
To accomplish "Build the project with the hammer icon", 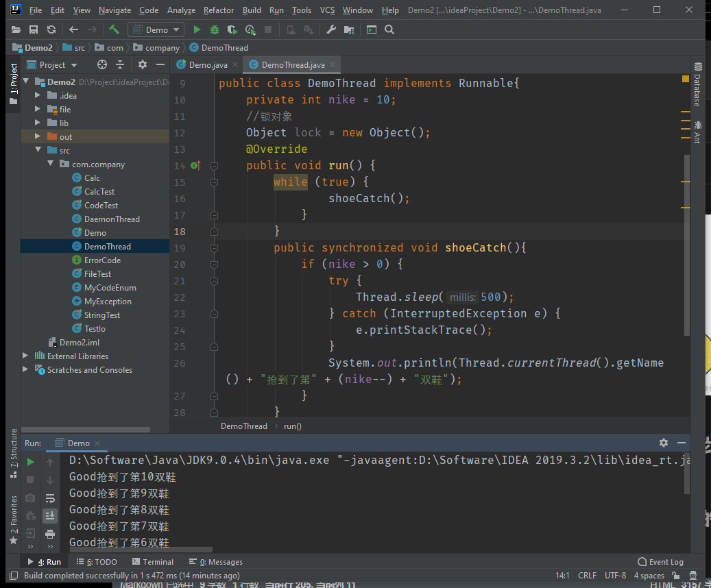I will pos(115,30).
